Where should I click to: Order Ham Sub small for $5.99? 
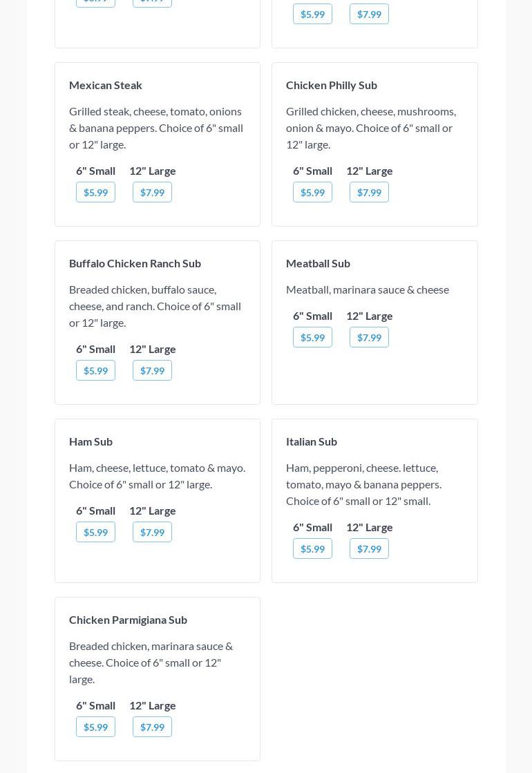point(95,532)
